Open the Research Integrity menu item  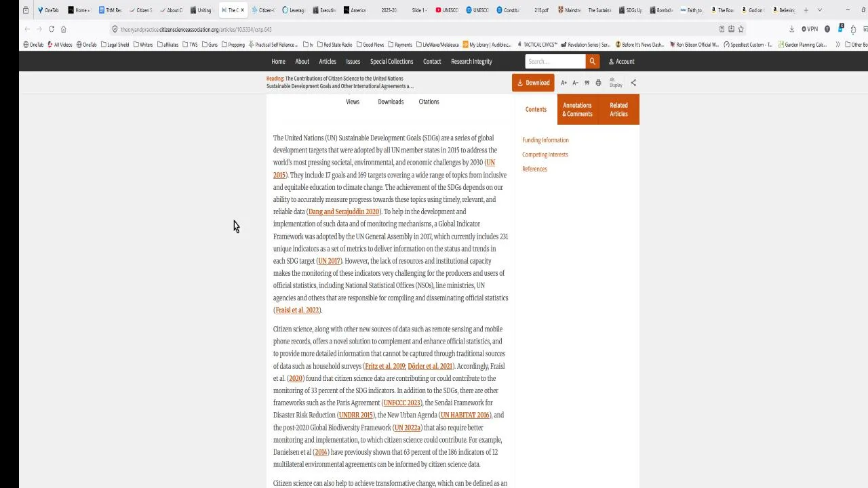(471, 62)
